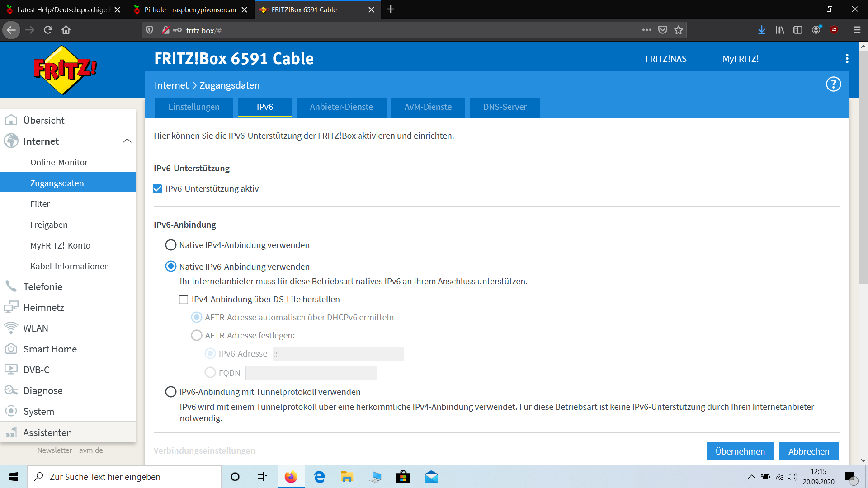Open the page actions ellipsis in the address bar
Viewport: 868px width, 488px height.
tap(647, 30)
